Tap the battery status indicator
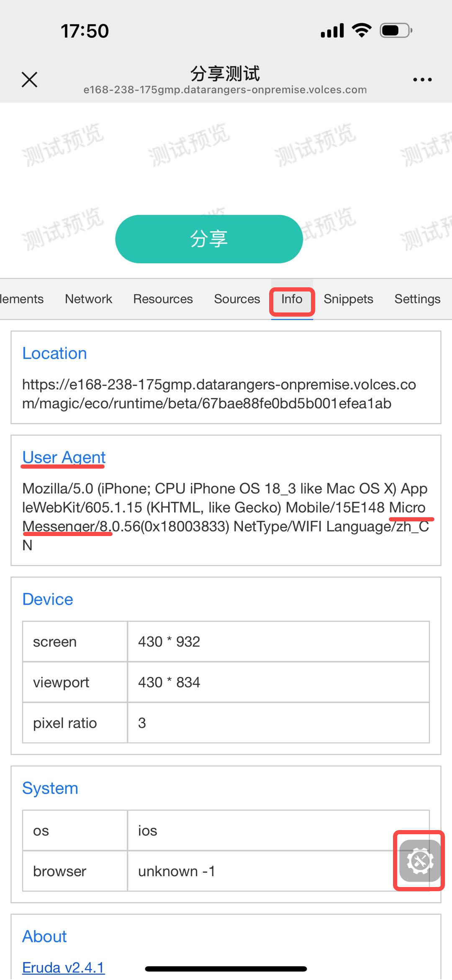Image resolution: width=452 pixels, height=980 pixels. 395,30
